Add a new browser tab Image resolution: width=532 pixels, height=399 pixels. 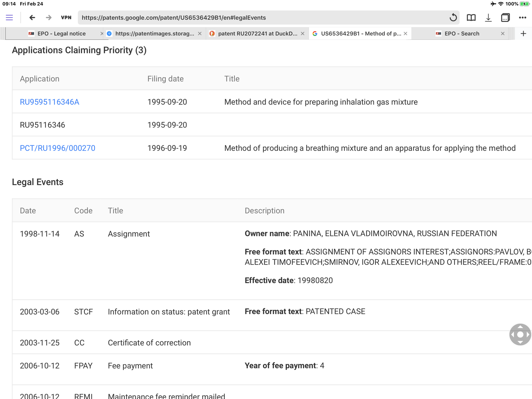click(x=523, y=34)
